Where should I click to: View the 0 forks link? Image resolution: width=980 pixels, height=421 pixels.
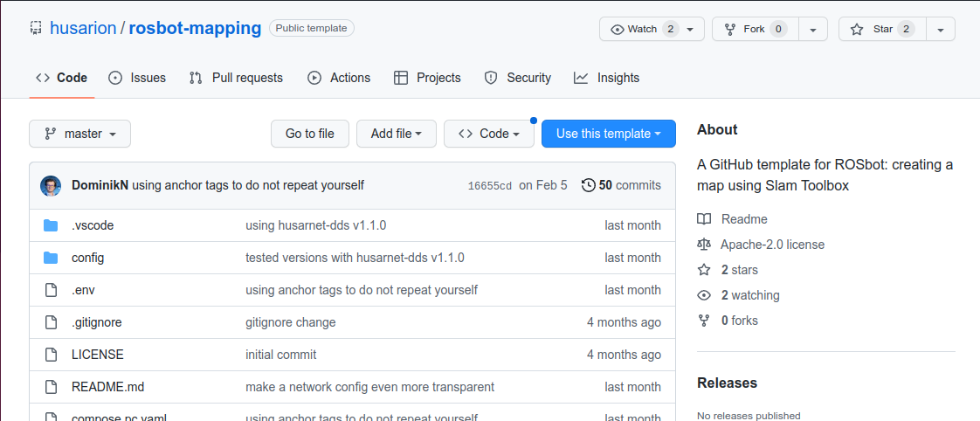[740, 321]
